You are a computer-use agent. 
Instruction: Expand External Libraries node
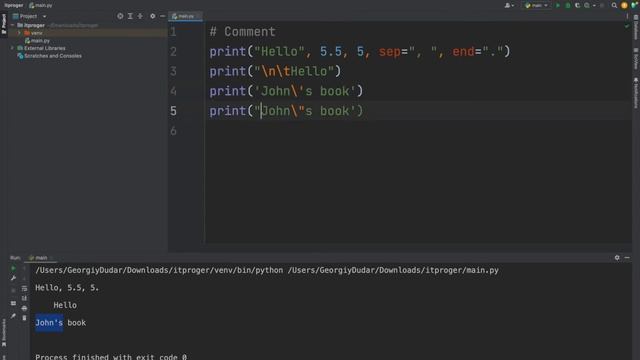coord(13,48)
